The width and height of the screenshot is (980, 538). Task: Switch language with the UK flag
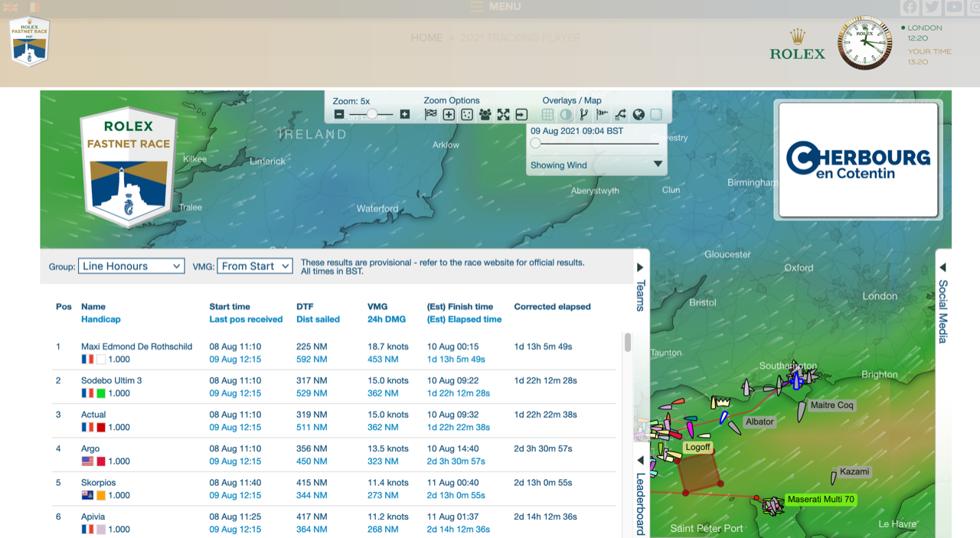pyautogui.click(x=10, y=7)
